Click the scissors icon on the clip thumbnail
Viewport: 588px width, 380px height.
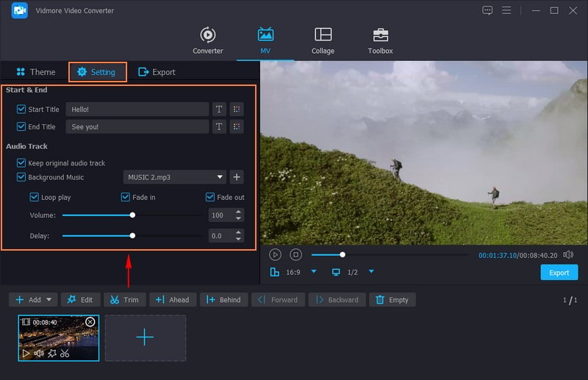(x=65, y=354)
